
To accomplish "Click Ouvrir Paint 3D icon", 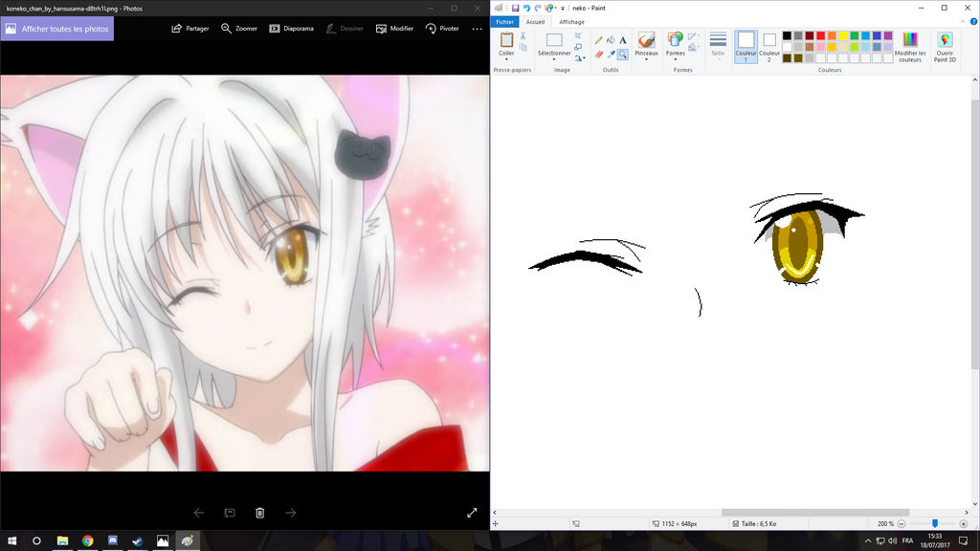I will coord(945,40).
